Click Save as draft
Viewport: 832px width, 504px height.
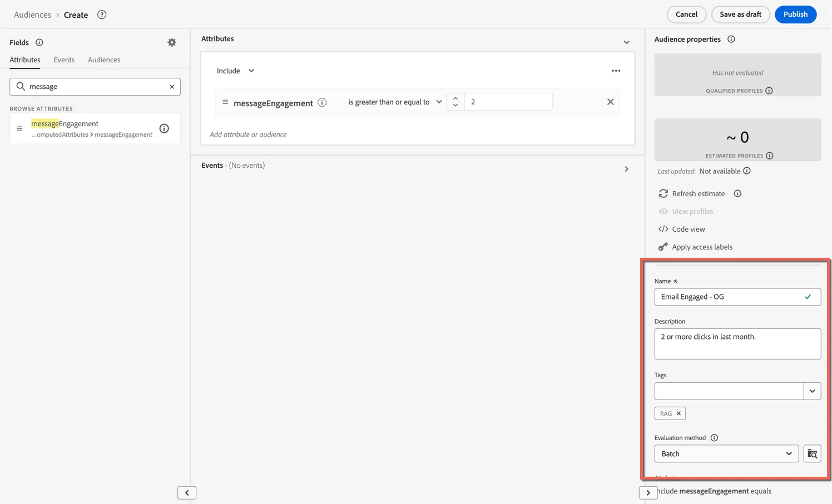click(740, 14)
